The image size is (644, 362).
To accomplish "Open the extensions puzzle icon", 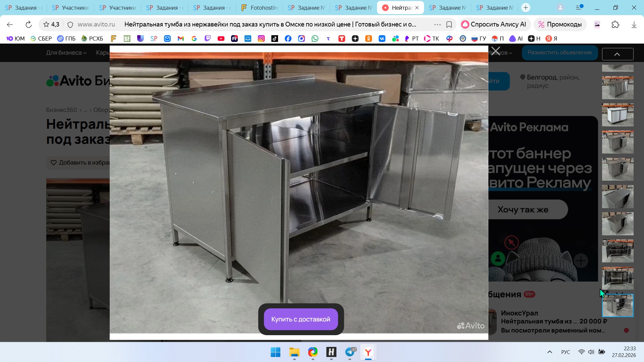I will click(615, 24).
